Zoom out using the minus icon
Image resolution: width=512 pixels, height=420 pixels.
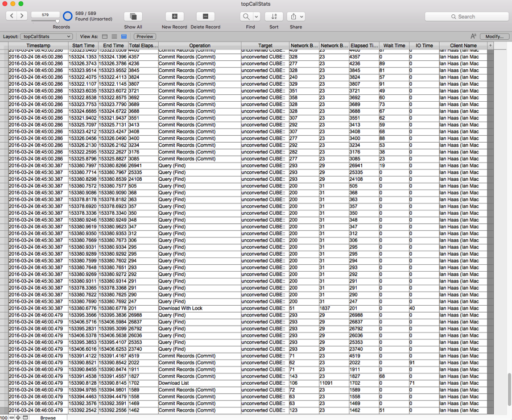pyautogui.click(x=11, y=417)
